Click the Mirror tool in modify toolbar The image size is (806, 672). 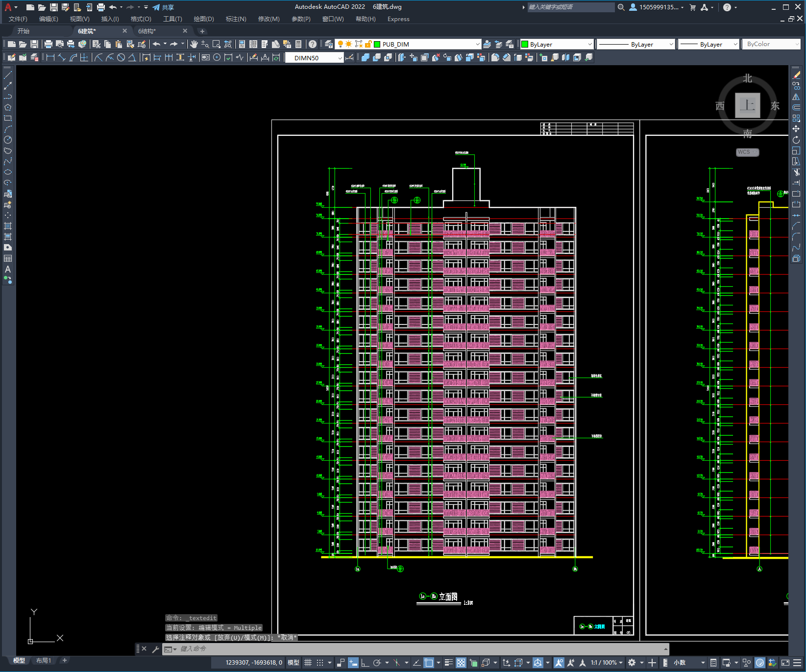coord(796,97)
